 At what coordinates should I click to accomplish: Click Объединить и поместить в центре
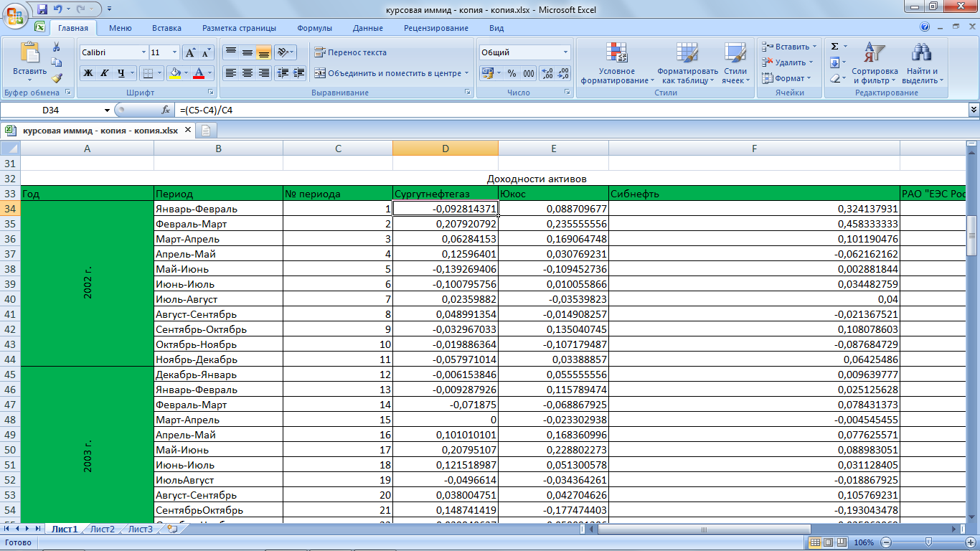click(391, 72)
